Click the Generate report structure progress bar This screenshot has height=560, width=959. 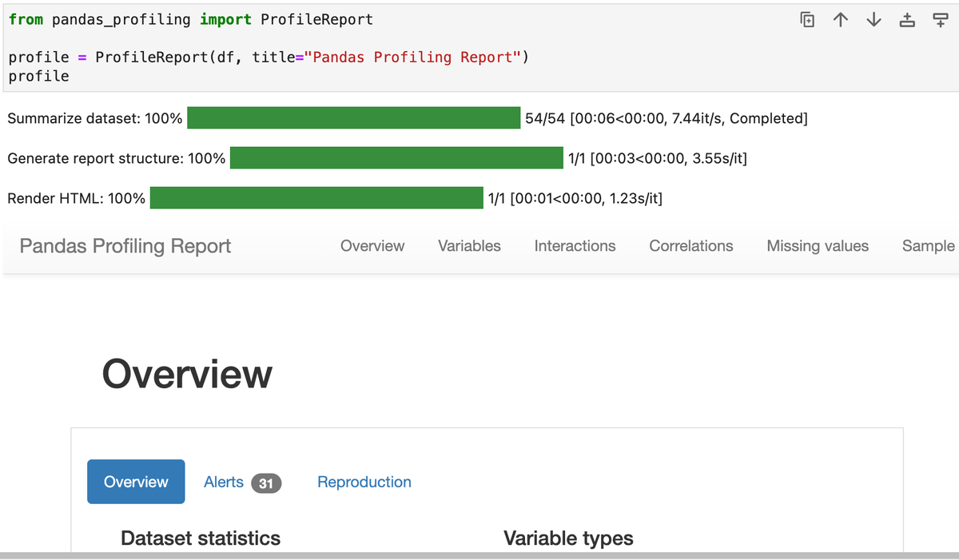[396, 158]
